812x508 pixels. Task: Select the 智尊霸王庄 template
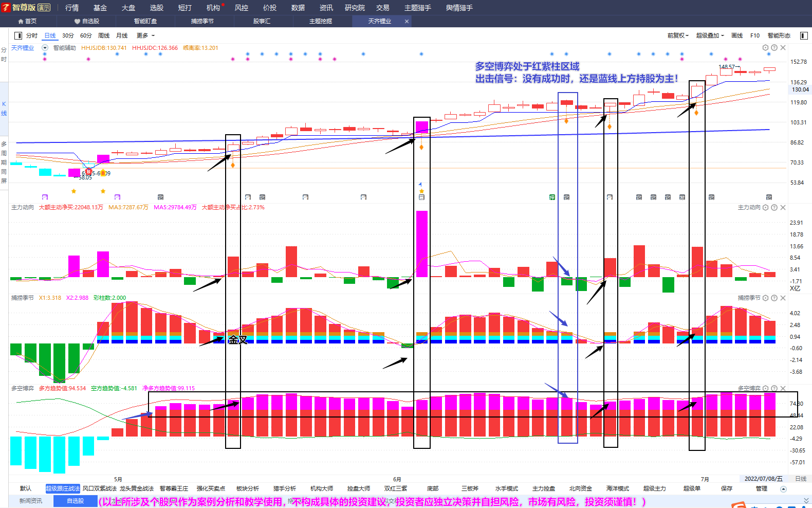[x=174, y=488]
